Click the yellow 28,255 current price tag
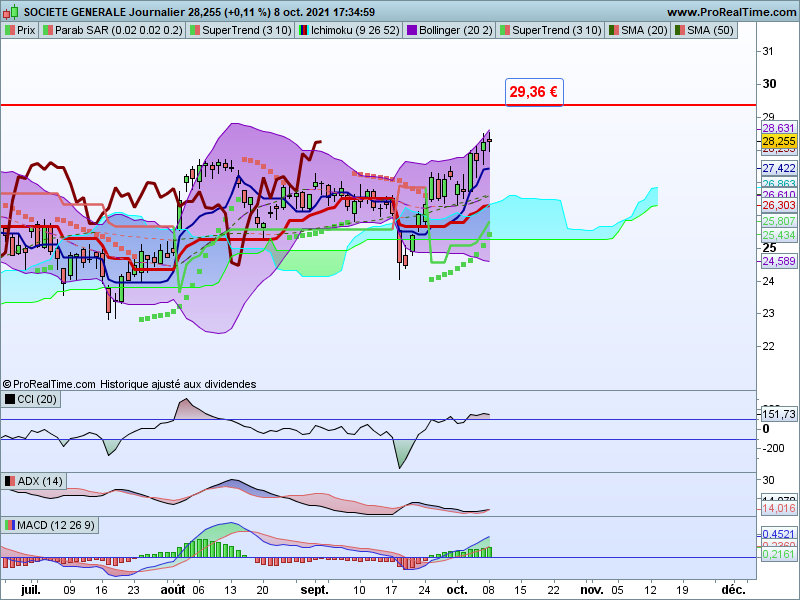This screenshot has width=800, height=600. coord(779,141)
